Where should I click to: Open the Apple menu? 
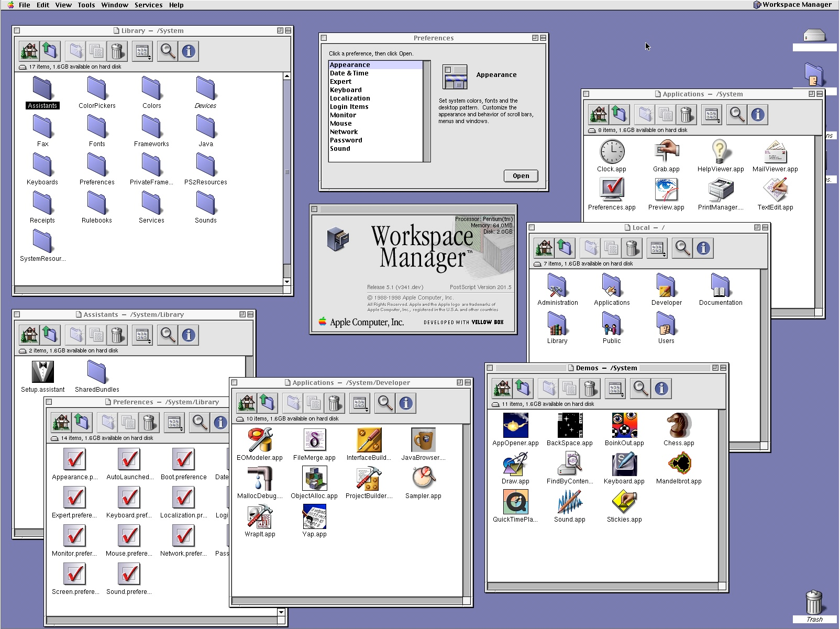10,5
